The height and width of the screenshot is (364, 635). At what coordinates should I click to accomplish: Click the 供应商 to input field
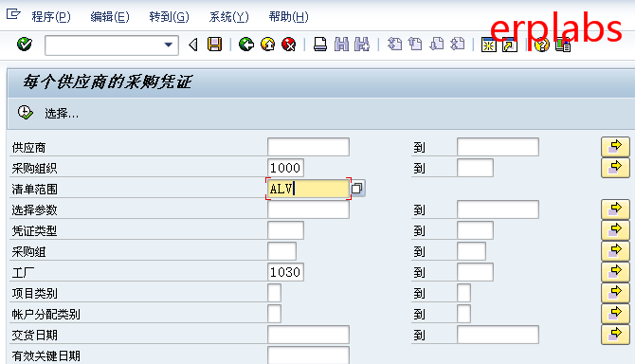click(498, 147)
